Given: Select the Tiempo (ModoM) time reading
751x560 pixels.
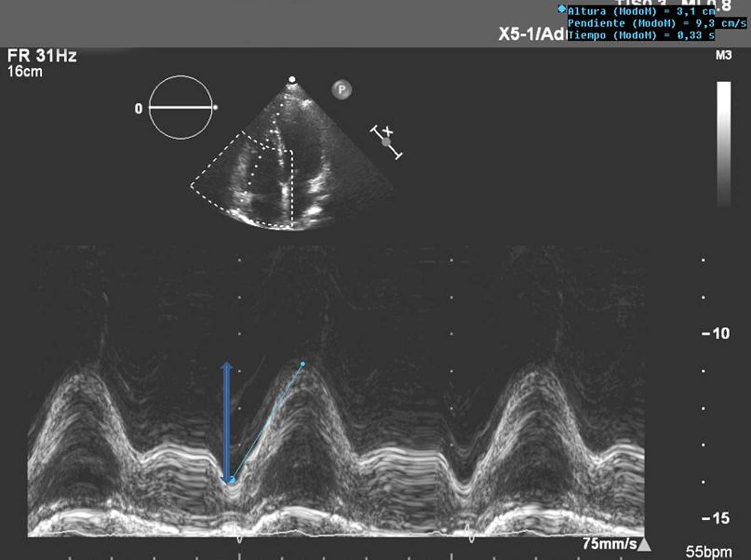Looking at the screenshot, I should (x=640, y=35).
